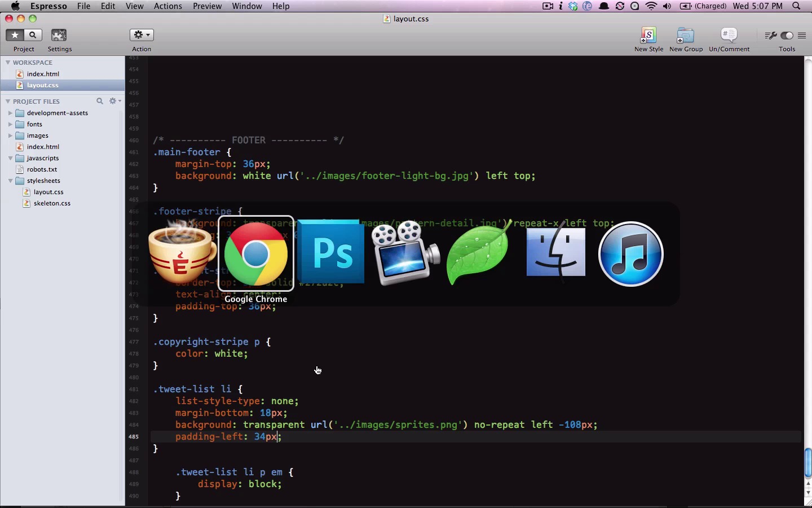Open the File menu

click(83, 6)
